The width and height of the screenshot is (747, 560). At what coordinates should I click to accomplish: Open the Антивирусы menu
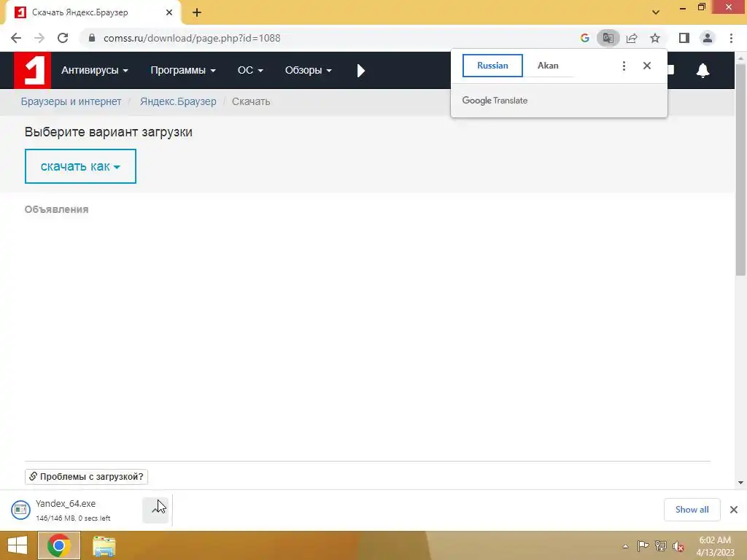coord(94,71)
